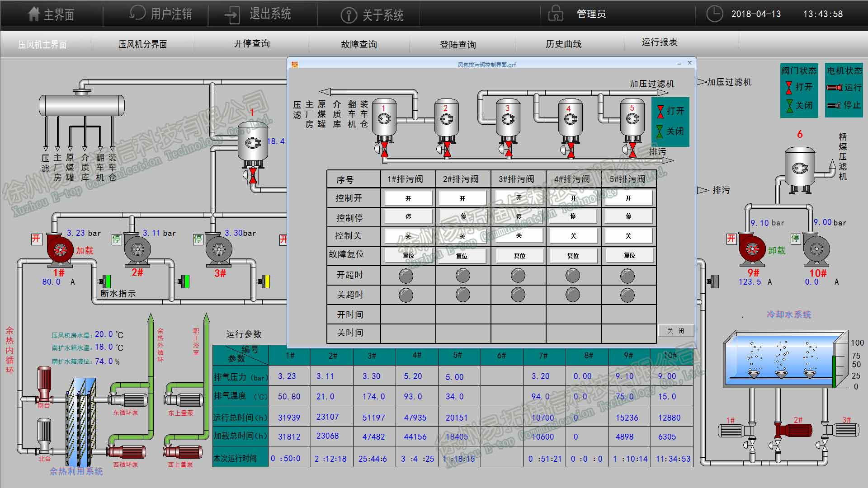This screenshot has height=488, width=868.
Task: Open the 历史曲线 tab
Action: click(563, 44)
